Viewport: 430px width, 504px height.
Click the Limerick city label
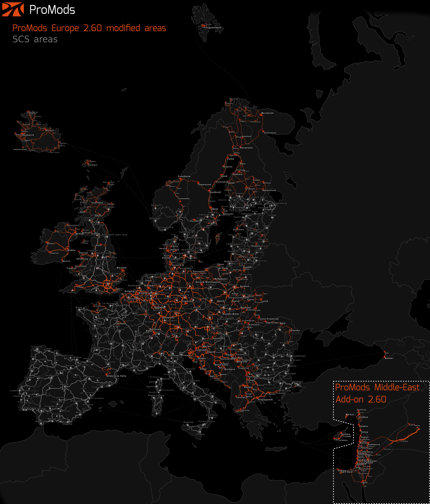click(x=54, y=253)
